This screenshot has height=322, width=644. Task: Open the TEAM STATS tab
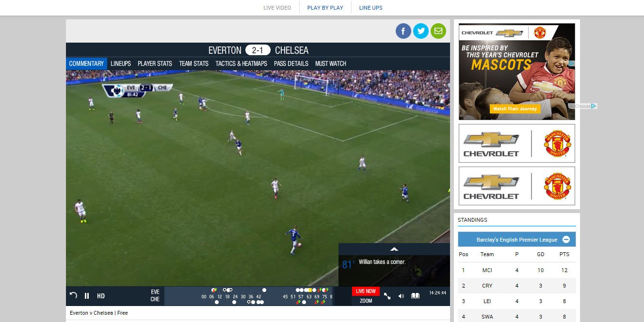click(x=193, y=63)
